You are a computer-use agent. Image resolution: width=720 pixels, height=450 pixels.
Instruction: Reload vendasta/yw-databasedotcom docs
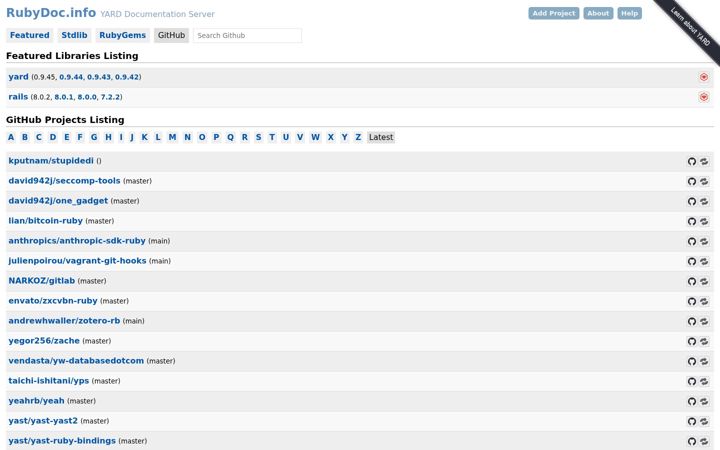(704, 361)
